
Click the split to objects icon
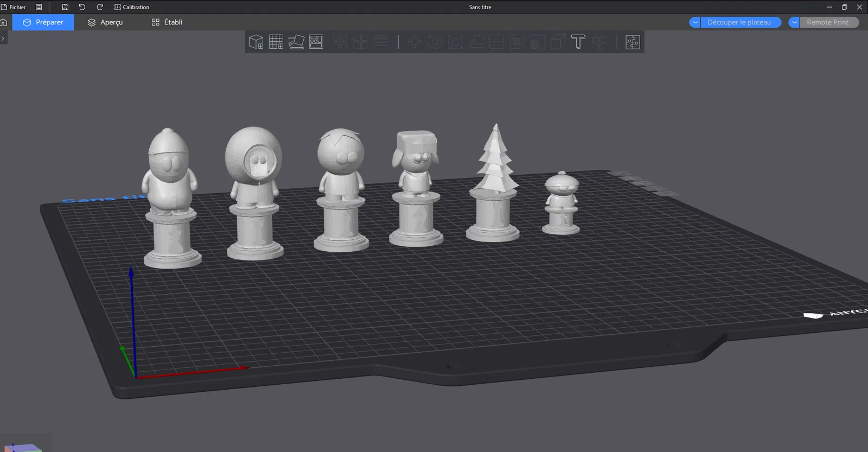point(340,42)
